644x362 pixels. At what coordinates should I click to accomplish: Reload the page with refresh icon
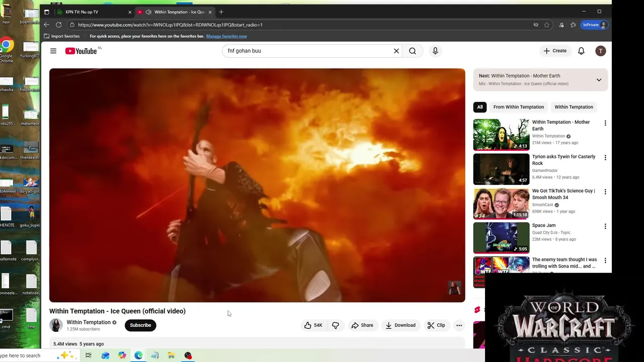click(59, 25)
